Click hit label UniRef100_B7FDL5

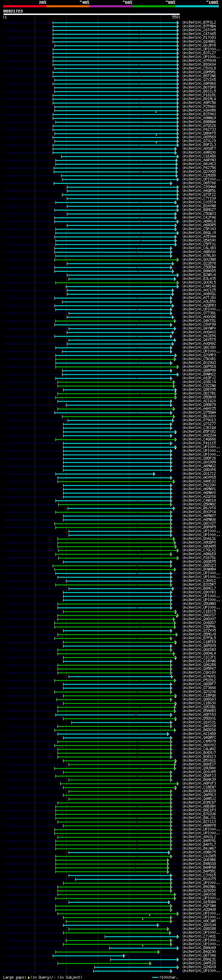point(199,638)
